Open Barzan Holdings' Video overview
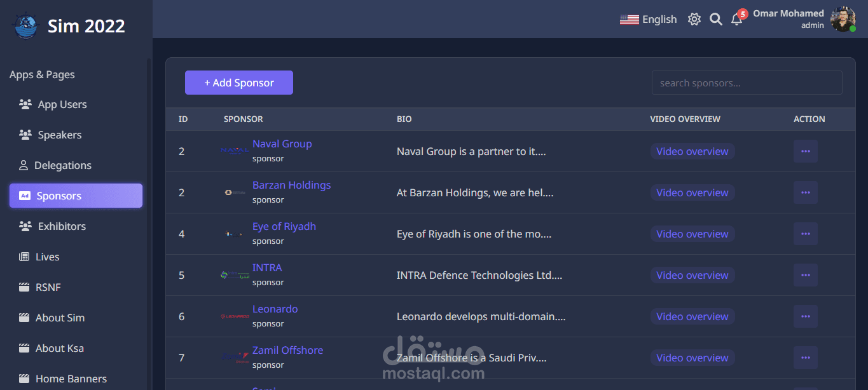The image size is (868, 390). (692, 192)
